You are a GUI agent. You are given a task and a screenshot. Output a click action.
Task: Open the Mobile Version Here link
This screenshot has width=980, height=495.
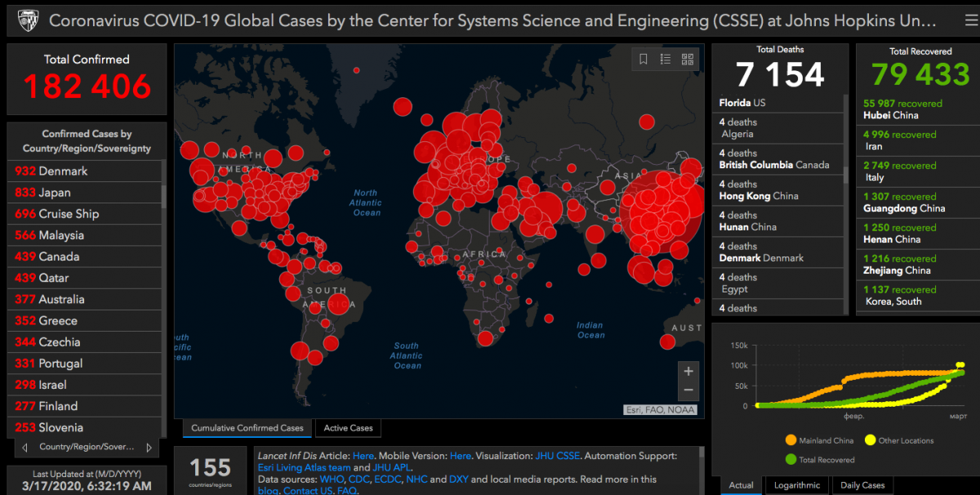[x=461, y=456]
